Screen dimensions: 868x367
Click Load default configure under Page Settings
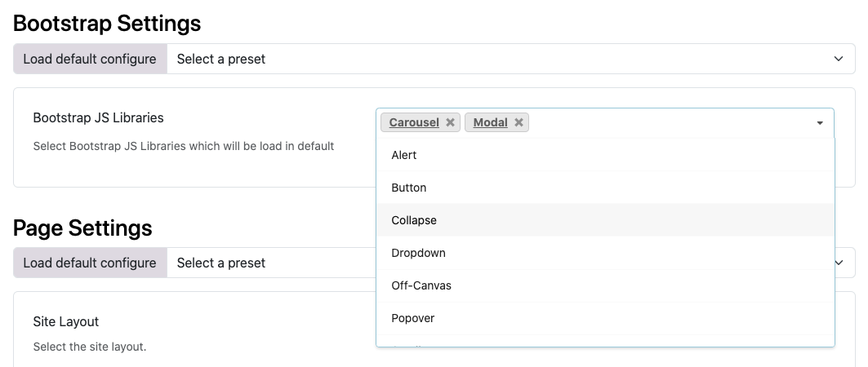90,263
